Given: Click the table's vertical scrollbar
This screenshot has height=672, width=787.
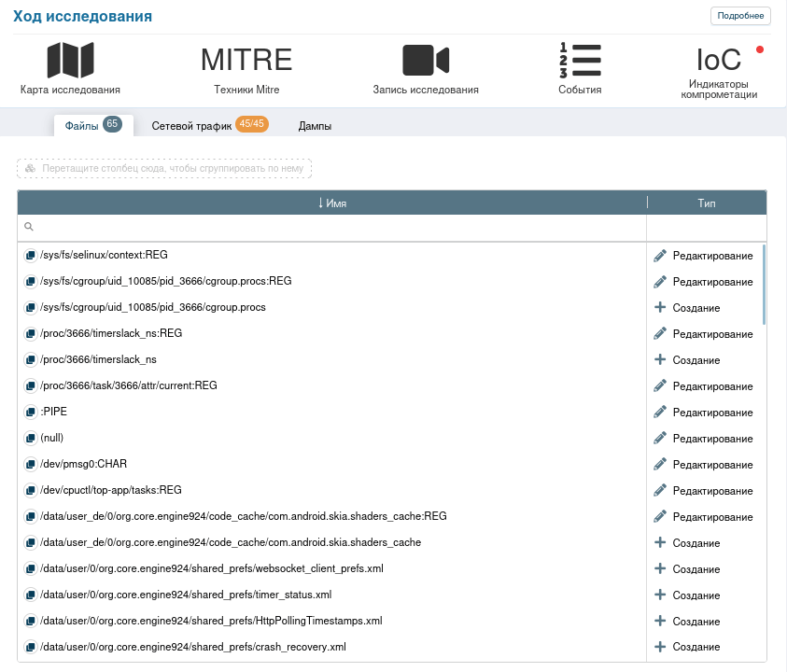Looking at the screenshot, I should click(x=764, y=285).
